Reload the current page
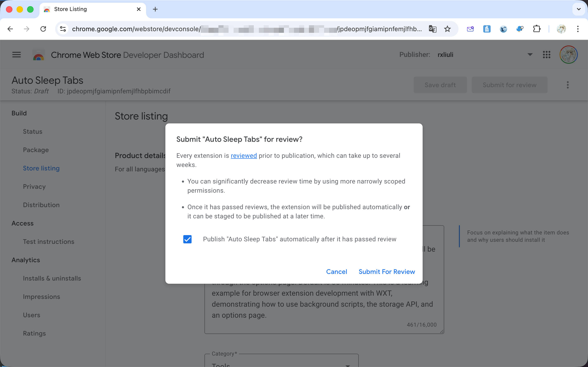The width and height of the screenshot is (588, 367). 43,29
